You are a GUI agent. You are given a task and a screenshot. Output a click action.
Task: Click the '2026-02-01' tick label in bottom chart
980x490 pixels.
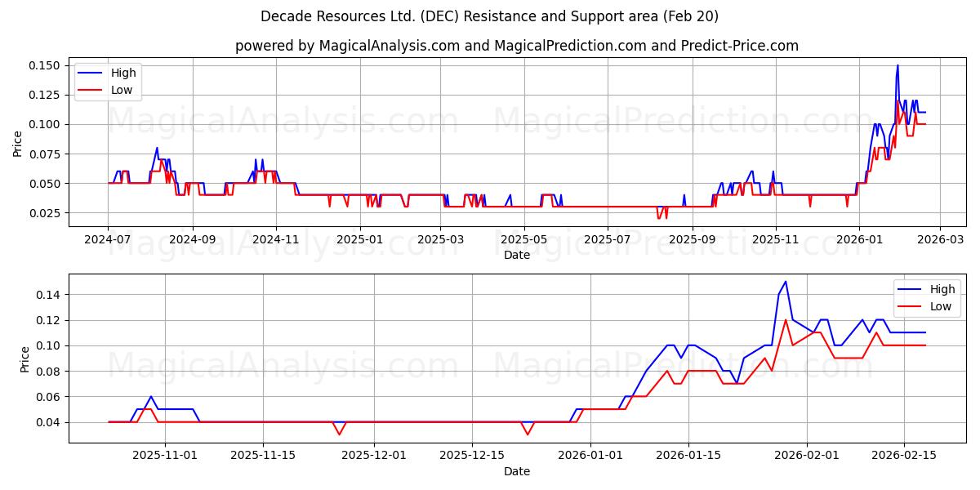point(807,456)
